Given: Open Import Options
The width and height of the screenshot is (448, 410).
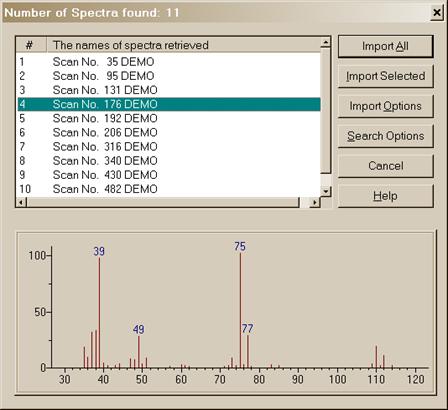Looking at the screenshot, I should (x=386, y=106).
